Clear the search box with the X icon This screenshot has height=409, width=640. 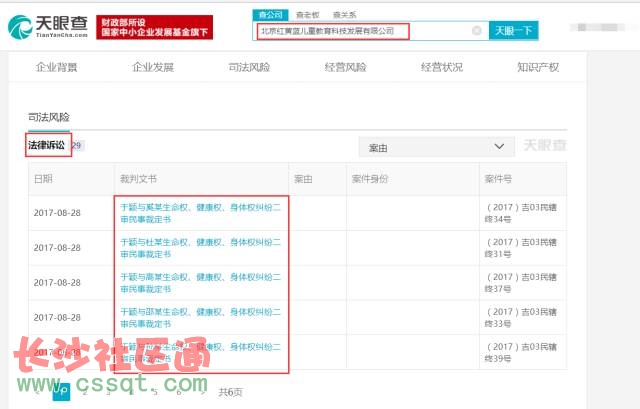pos(476,31)
